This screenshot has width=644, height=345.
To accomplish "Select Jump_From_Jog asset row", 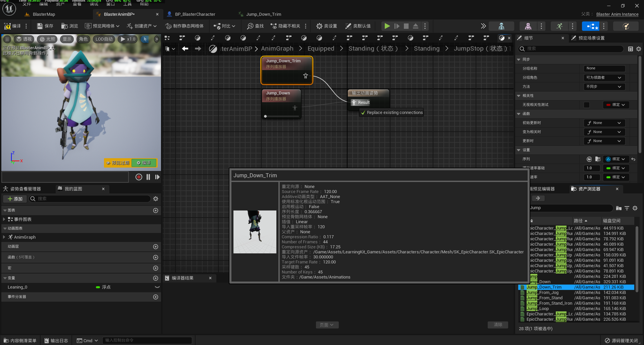I will point(576,293).
